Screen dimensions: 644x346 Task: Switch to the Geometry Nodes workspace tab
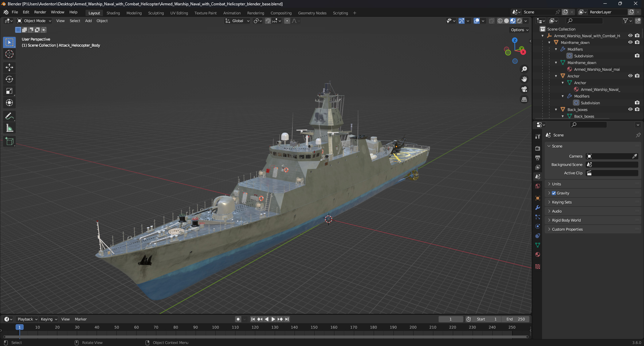pos(312,13)
